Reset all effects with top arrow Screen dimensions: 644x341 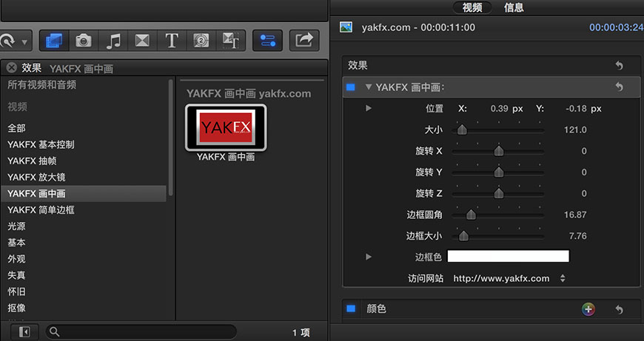click(x=619, y=65)
